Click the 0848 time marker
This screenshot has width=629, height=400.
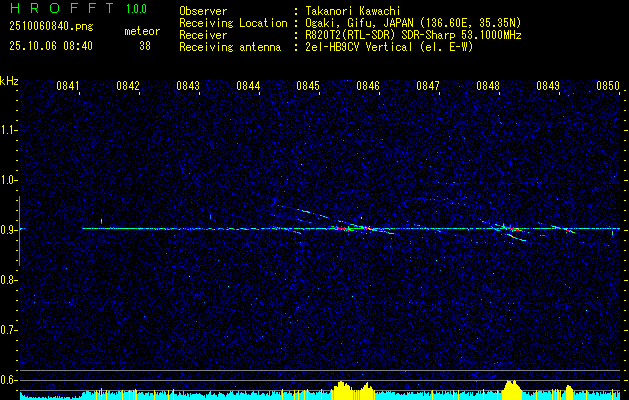(488, 85)
